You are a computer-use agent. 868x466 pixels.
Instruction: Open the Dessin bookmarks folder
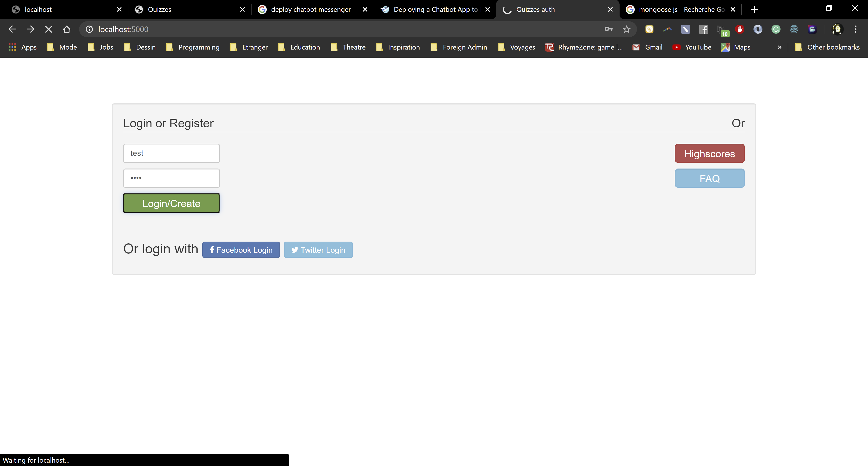tap(139, 47)
